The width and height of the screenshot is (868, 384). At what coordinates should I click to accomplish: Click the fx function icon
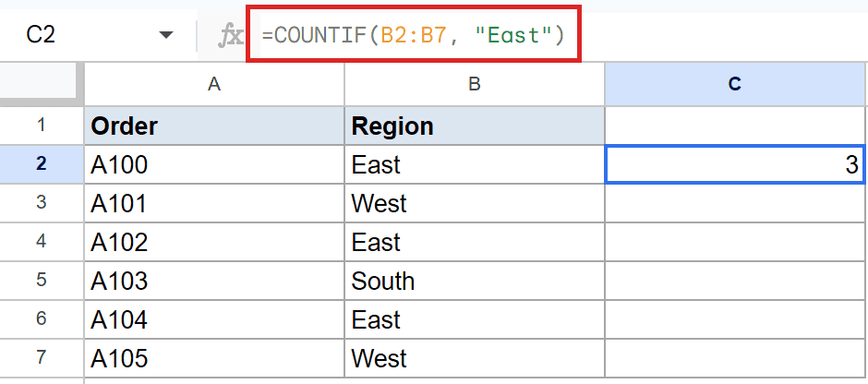click(231, 37)
